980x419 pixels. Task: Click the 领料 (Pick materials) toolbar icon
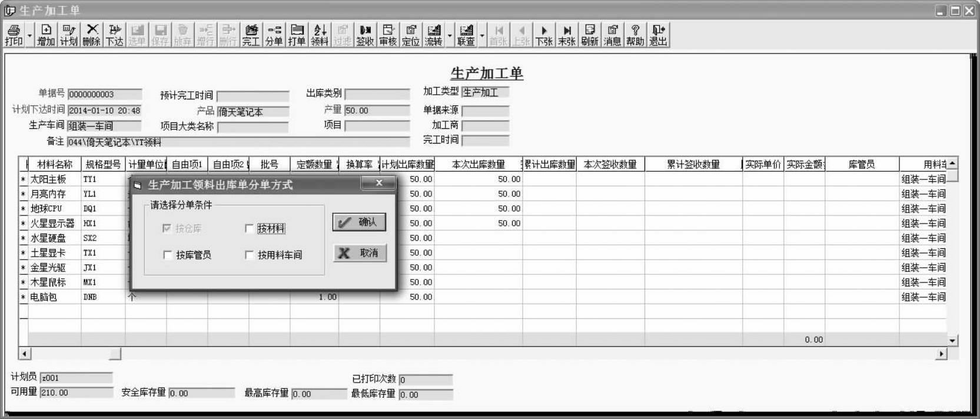coord(320,35)
